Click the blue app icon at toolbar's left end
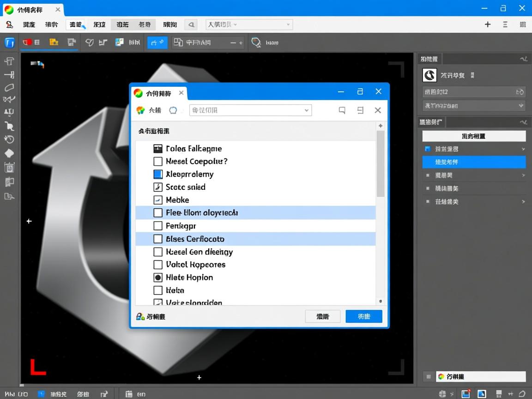The width and height of the screenshot is (532, 399). pos(9,42)
